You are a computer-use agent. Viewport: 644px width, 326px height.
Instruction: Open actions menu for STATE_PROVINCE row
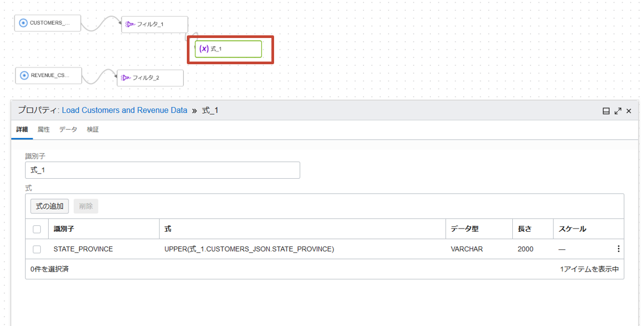click(618, 249)
